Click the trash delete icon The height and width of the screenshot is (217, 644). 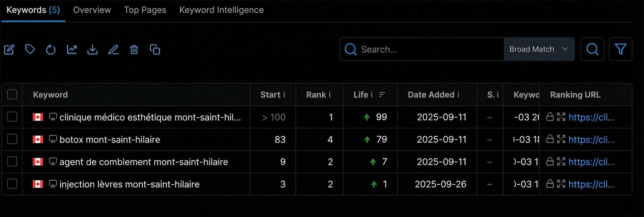point(134,49)
